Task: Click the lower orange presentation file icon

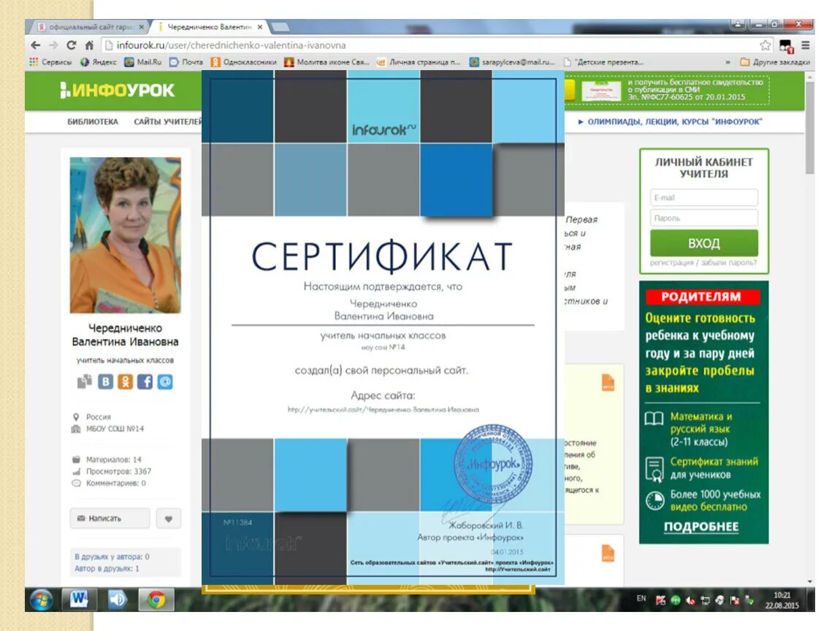Action: pos(608,553)
